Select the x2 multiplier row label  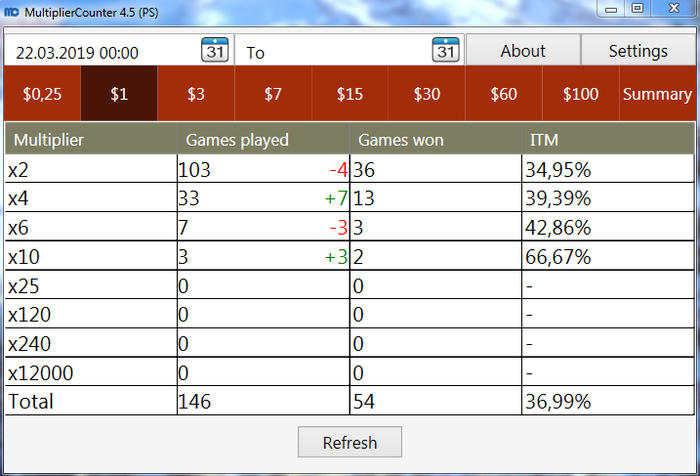[18, 170]
